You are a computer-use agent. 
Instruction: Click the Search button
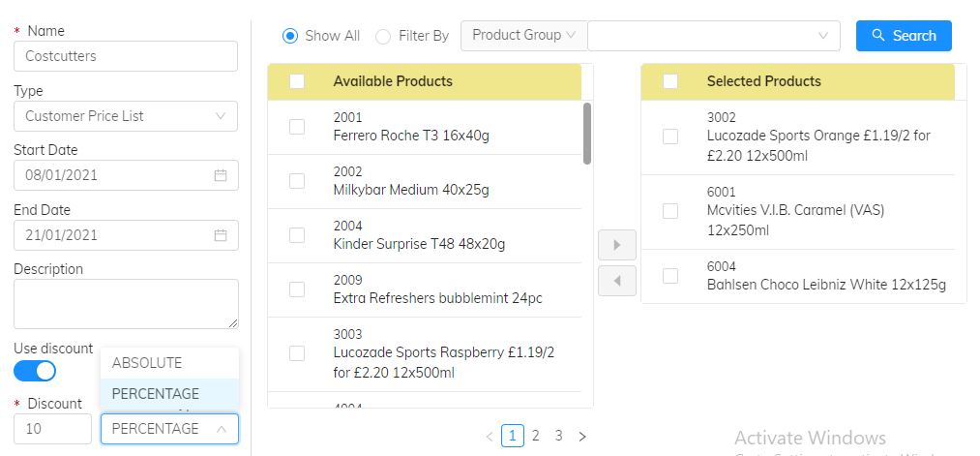[904, 36]
